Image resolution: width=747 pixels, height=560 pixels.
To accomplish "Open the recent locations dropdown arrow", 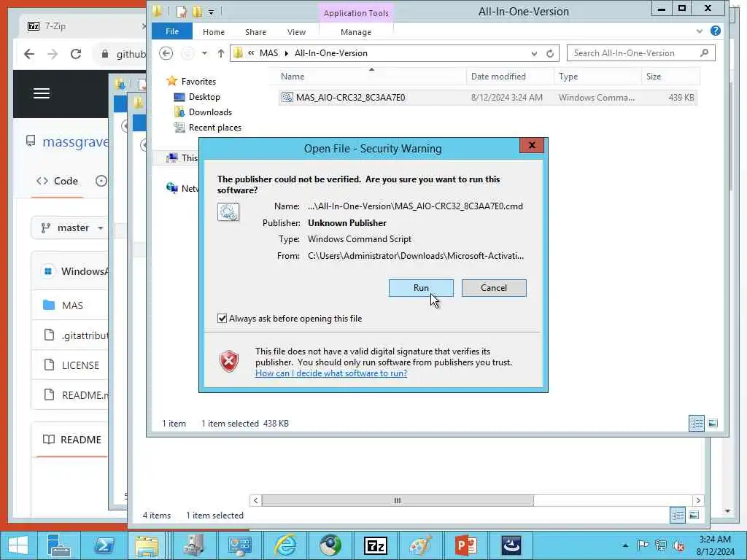I will click(204, 53).
